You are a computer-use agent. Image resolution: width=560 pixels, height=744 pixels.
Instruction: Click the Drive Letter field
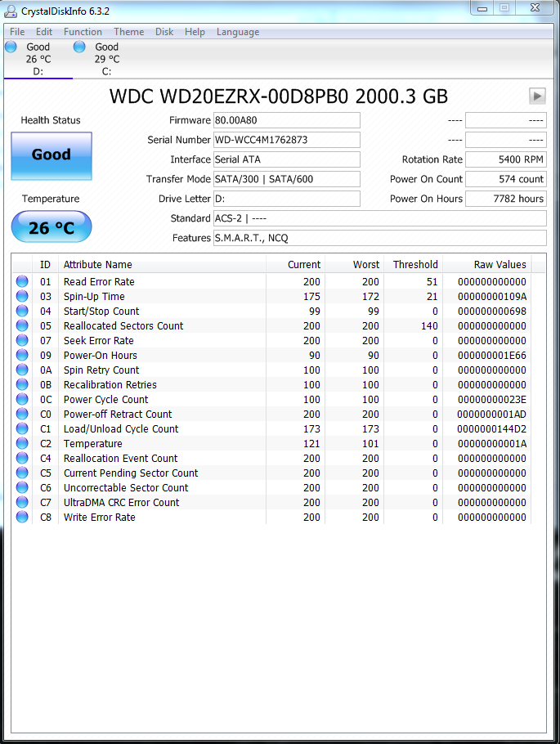pos(287,199)
